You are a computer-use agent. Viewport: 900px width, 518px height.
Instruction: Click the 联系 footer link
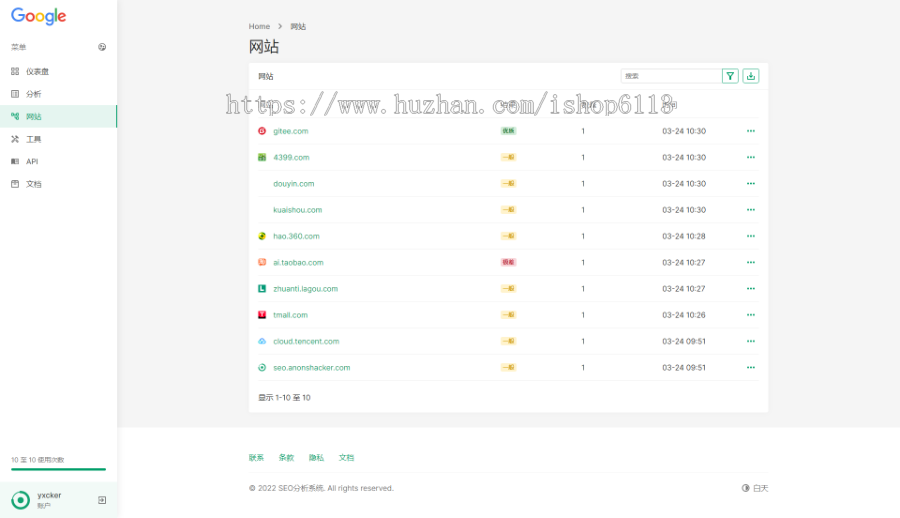pyautogui.click(x=256, y=458)
